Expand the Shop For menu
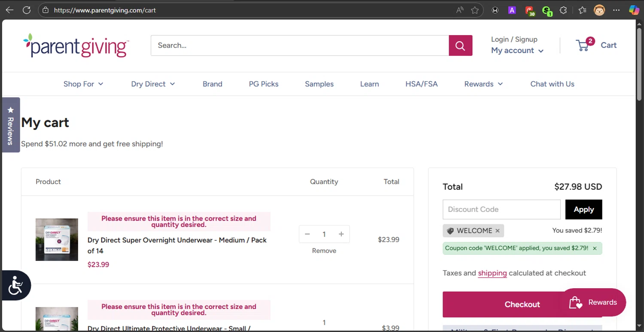The height and width of the screenshot is (332, 644). click(x=83, y=84)
